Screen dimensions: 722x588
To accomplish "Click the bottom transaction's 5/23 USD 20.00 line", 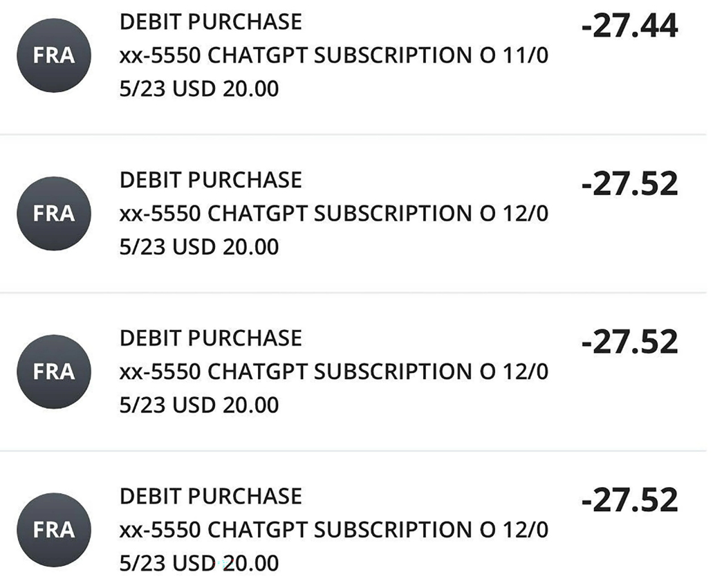I will pos(199,563).
